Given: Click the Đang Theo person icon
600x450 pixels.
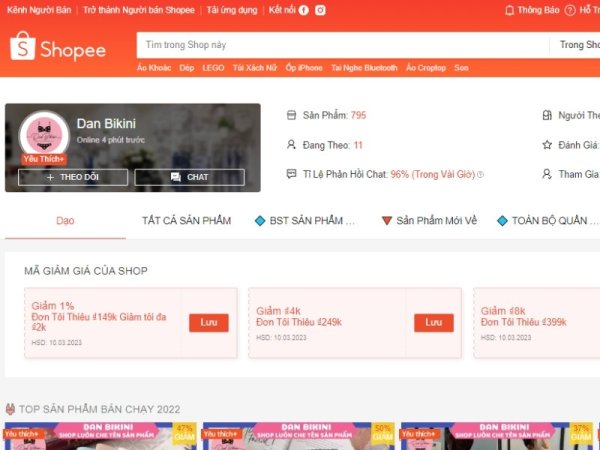Looking at the screenshot, I should tap(291, 145).
